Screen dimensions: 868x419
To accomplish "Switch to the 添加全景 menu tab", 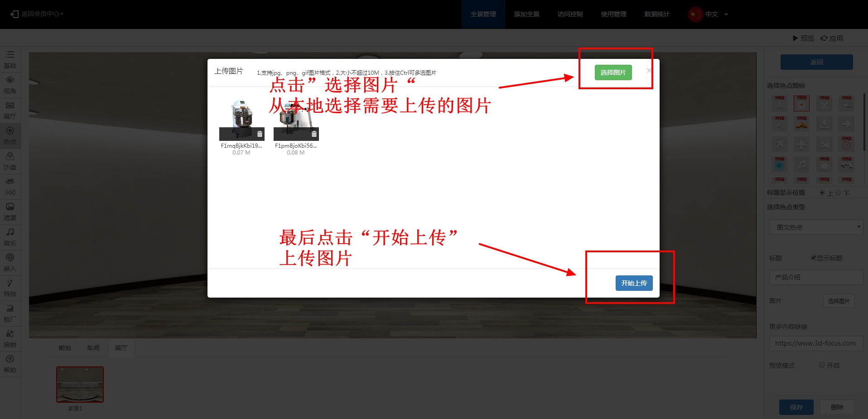I will tap(526, 14).
